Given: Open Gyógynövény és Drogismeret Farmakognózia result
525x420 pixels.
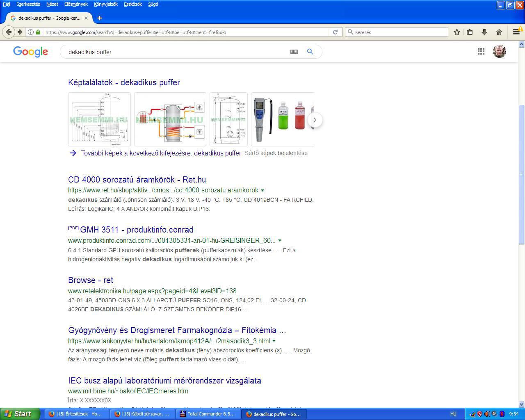Looking at the screenshot, I should (177, 330).
